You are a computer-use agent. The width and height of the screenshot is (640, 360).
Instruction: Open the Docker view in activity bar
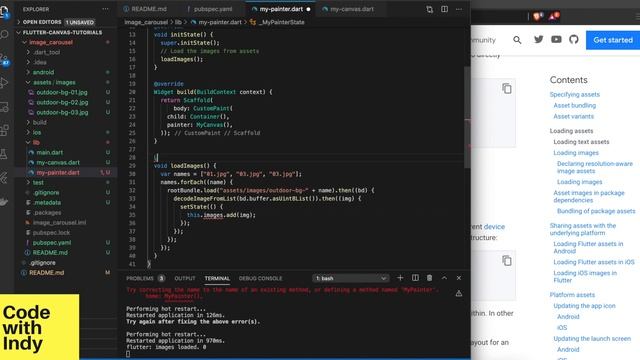pyautogui.click(x=4, y=202)
